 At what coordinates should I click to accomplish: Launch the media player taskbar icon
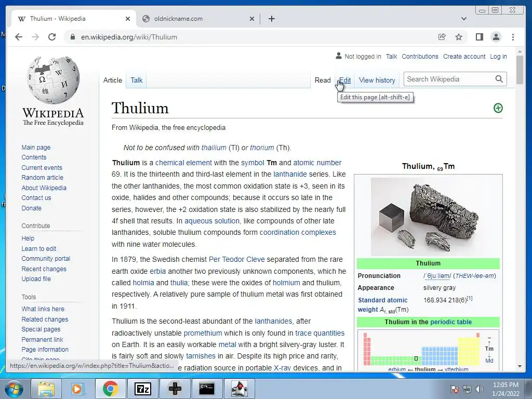tap(77, 389)
